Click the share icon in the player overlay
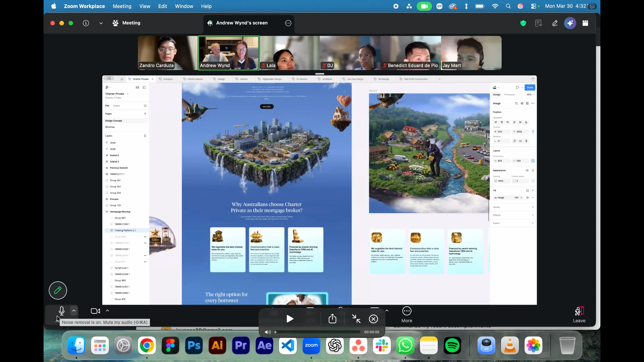 [x=332, y=319]
